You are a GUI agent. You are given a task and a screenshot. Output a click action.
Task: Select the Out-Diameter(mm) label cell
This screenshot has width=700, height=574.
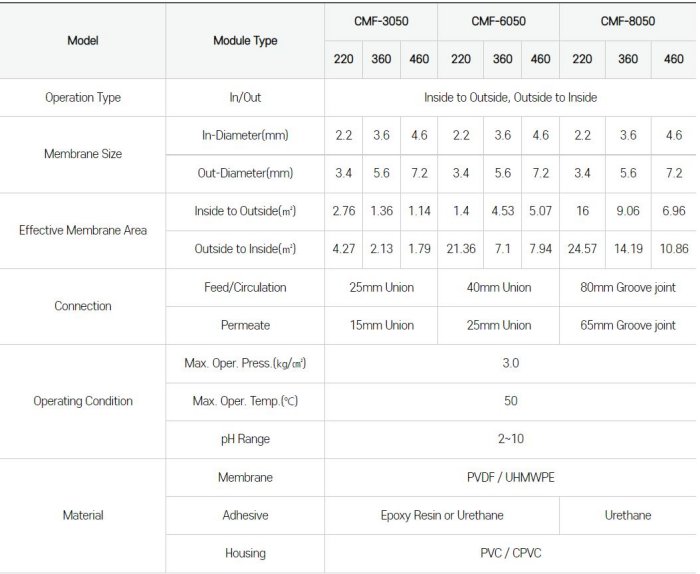coord(245,173)
